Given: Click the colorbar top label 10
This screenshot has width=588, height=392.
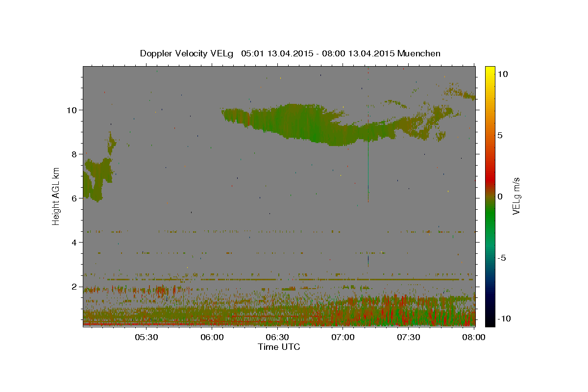Looking at the screenshot, I should point(502,74).
